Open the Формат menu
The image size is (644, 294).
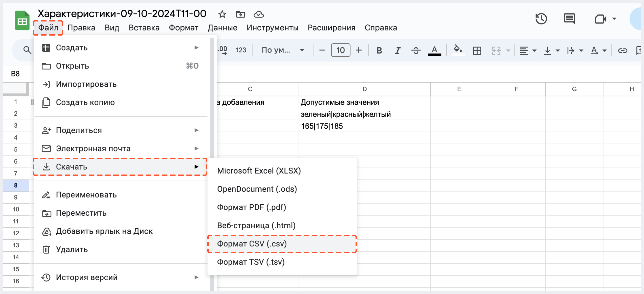(x=184, y=28)
